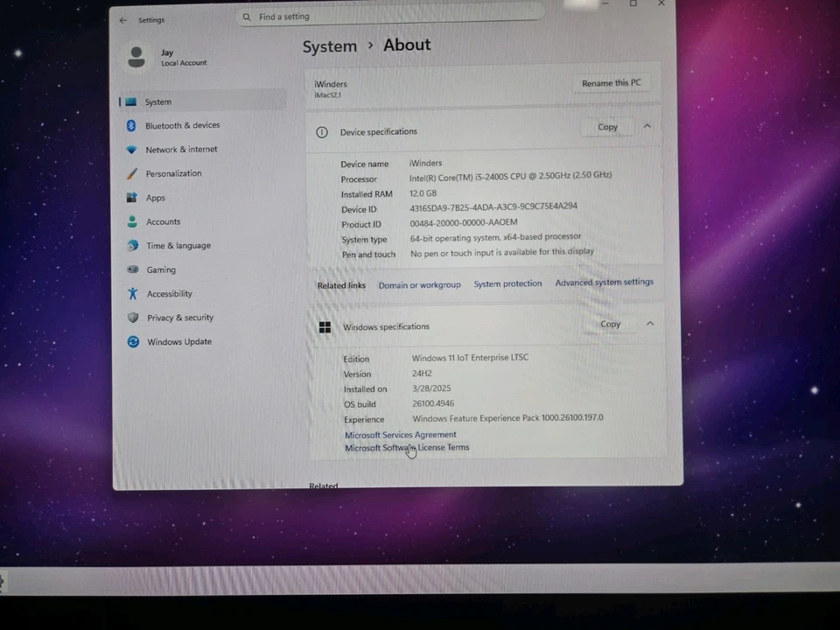The image size is (840, 630).
Task: Open Privacy & security settings
Action: [x=179, y=318]
